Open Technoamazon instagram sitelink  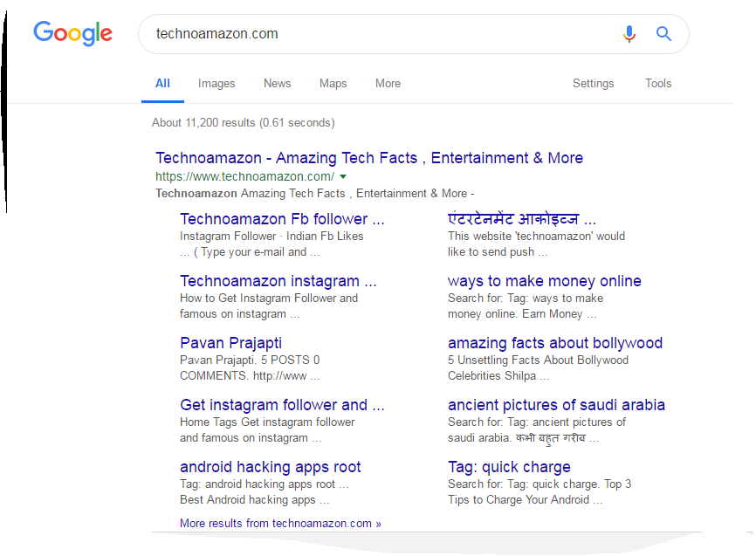click(278, 281)
